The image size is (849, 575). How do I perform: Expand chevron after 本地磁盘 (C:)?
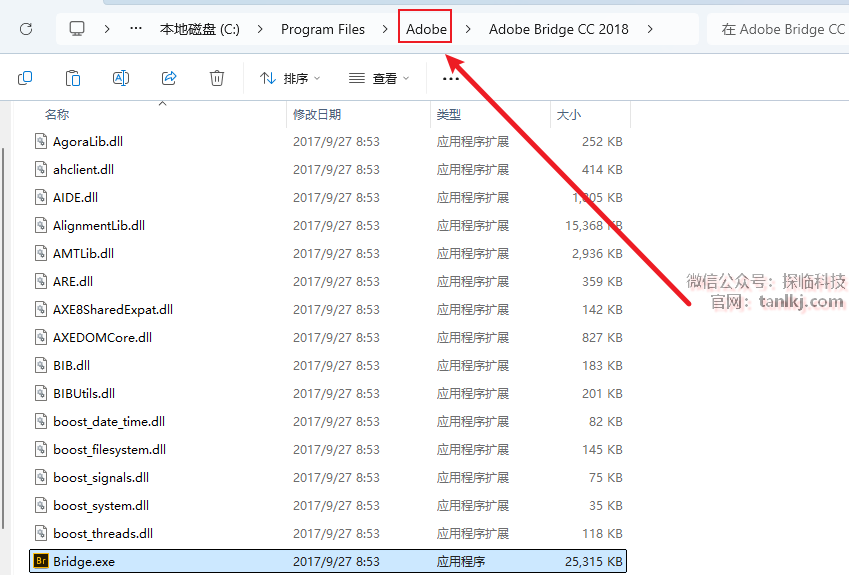(260, 29)
